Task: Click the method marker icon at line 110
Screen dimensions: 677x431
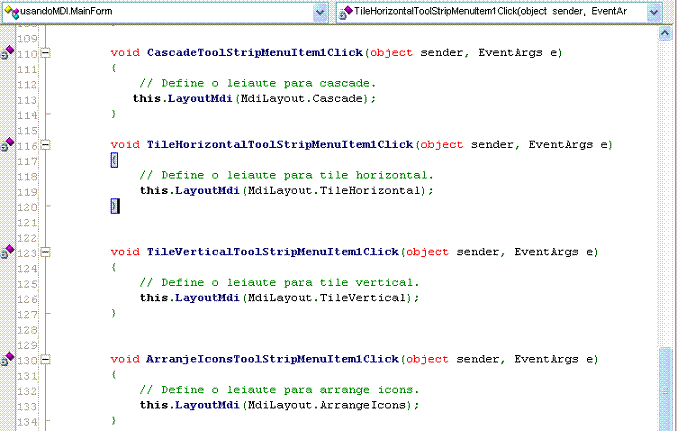Action: [7, 53]
